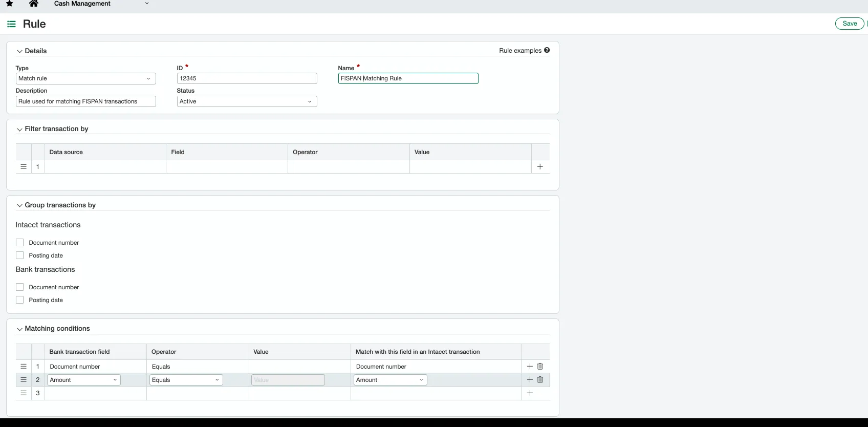This screenshot has width=868, height=427.
Task: Click the Operator cell in filter row 1
Action: (x=349, y=166)
